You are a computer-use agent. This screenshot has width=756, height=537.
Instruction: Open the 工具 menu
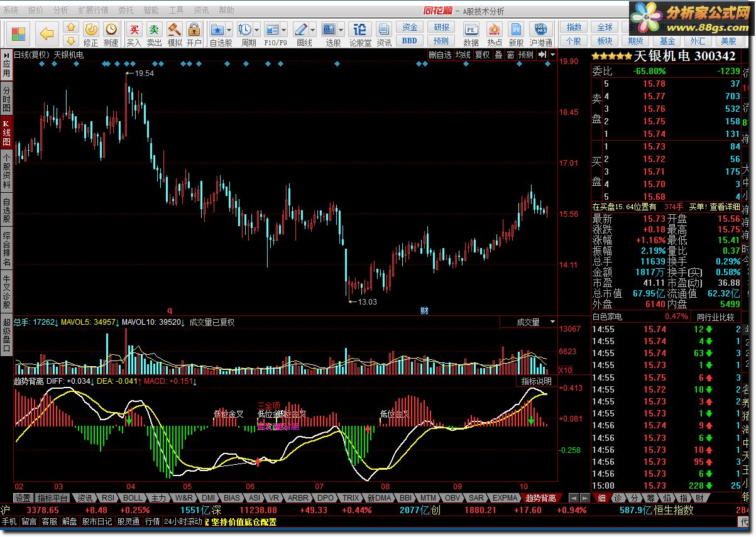click(176, 11)
